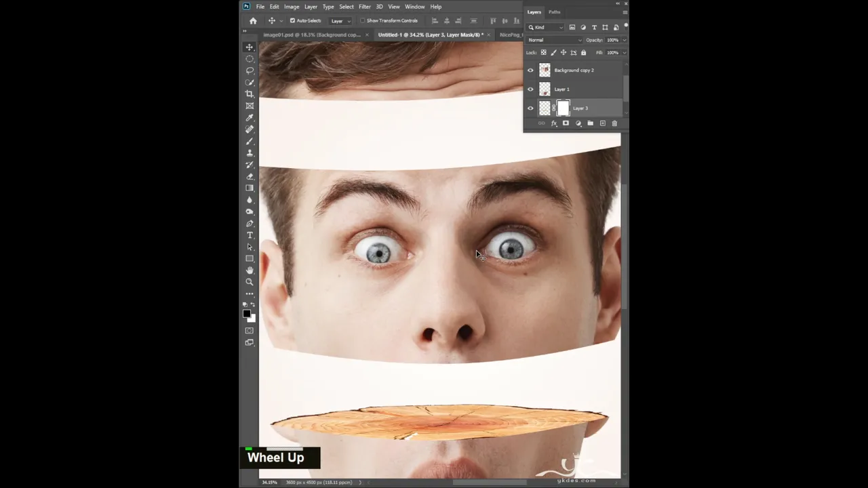Select the Layer 3 layer mask thumbnail
The image size is (868, 488).
tap(564, 108)
